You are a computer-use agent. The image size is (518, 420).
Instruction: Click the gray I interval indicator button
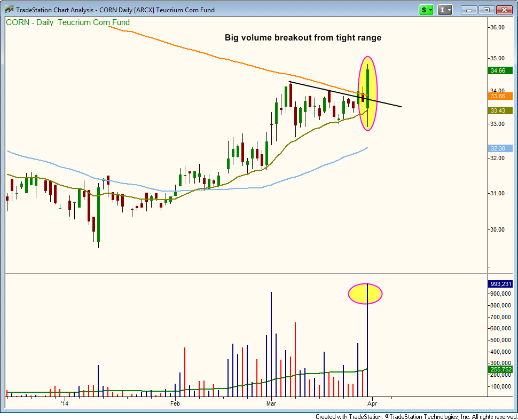point(442,10)
